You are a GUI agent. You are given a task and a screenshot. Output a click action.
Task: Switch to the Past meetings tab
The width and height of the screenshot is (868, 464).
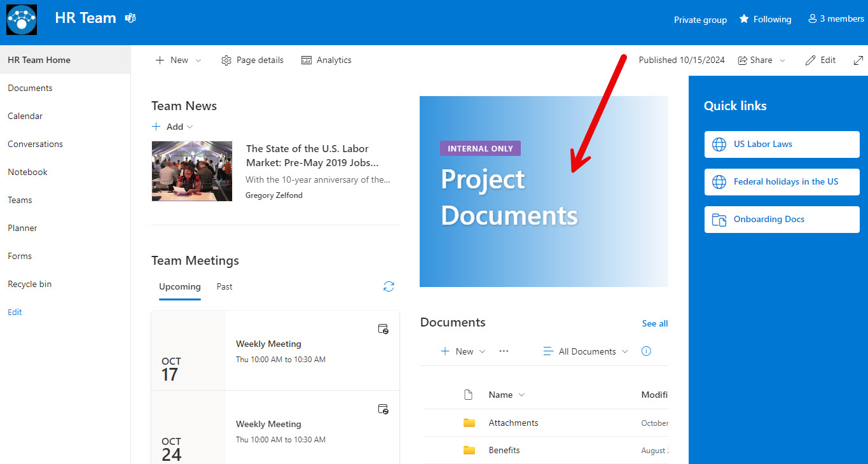pos(224,287)
